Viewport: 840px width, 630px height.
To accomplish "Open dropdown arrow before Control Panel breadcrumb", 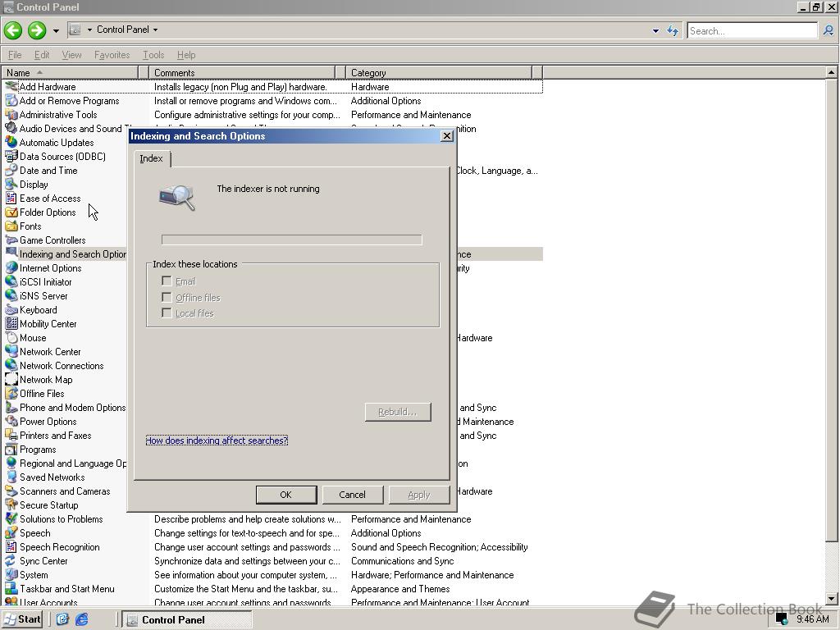I will pyautogui.click(x=89, y=30).
